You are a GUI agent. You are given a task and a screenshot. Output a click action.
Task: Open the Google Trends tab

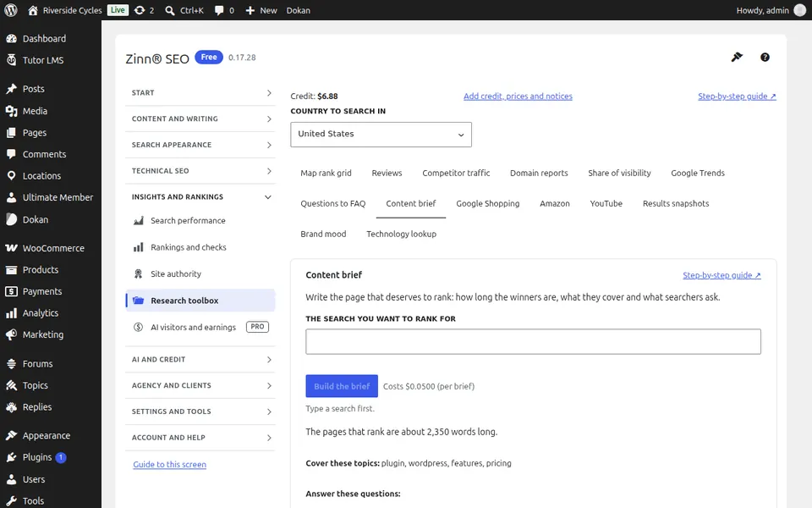[698, 173]
